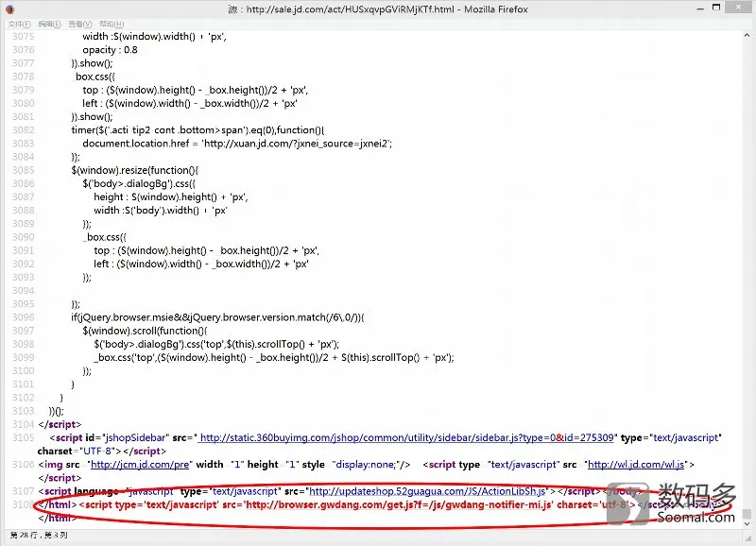Open the http://wl.jd.com/wl.js link
This screenshot has height=546, width=756.
click(636, 465)
